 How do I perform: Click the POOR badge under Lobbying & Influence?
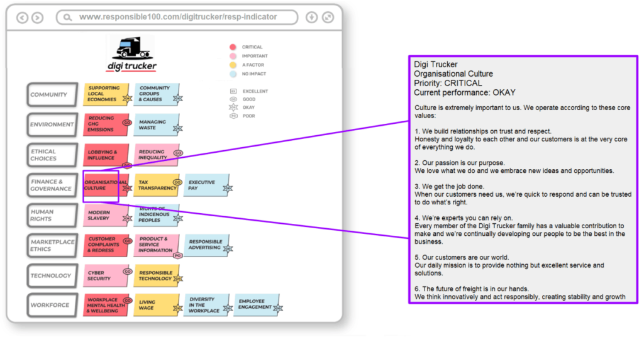pyautogui.click(x=127, y=165)
